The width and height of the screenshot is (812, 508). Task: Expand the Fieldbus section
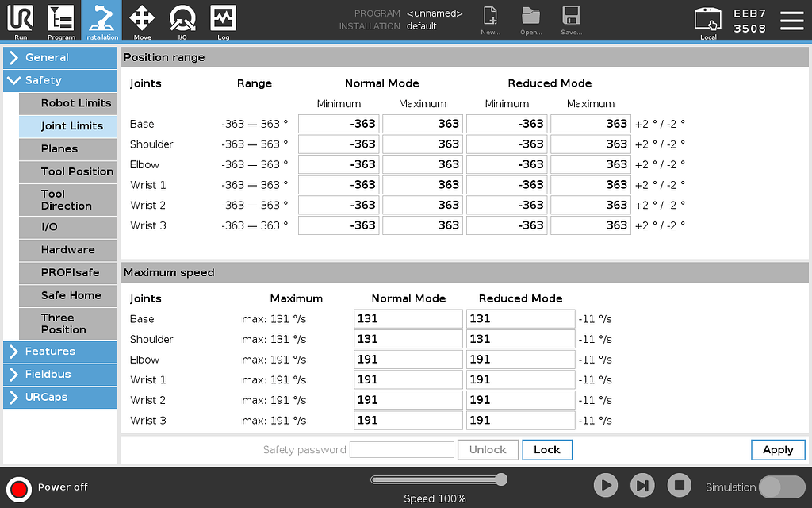click(x=59, y=375)
